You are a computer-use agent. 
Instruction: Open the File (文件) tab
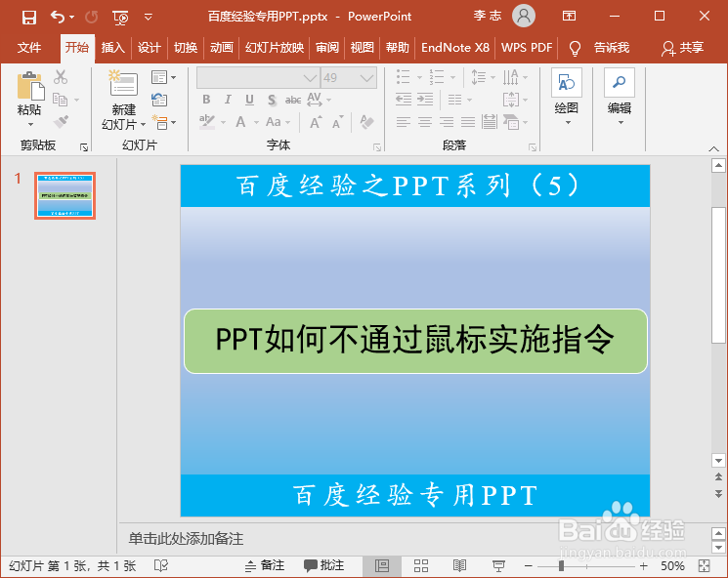[x=29, y=47]
